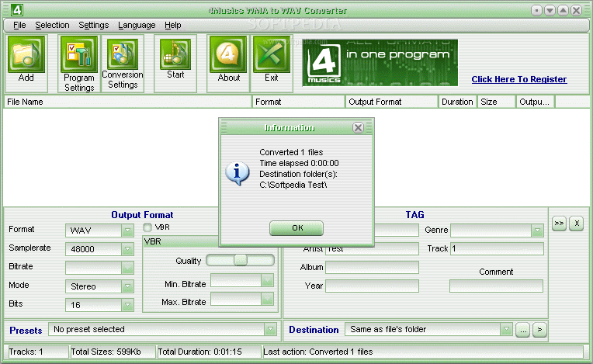The height and width of the screenshot is (364, 593).
Task: Click the Outpu... column header
Action: click(x=536, y=102)
